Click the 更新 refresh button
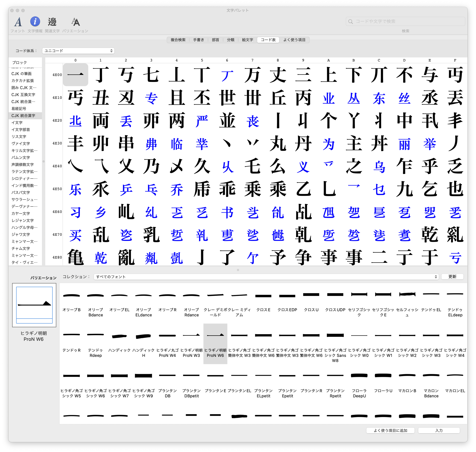Screen dimensions: 476x452 [452, 277]
